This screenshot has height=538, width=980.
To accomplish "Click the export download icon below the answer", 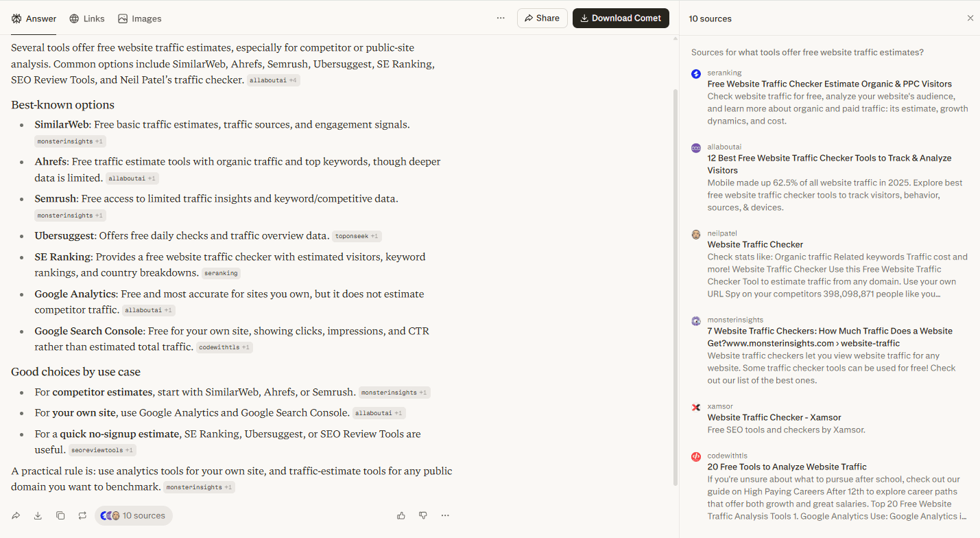I will [38, 515].
